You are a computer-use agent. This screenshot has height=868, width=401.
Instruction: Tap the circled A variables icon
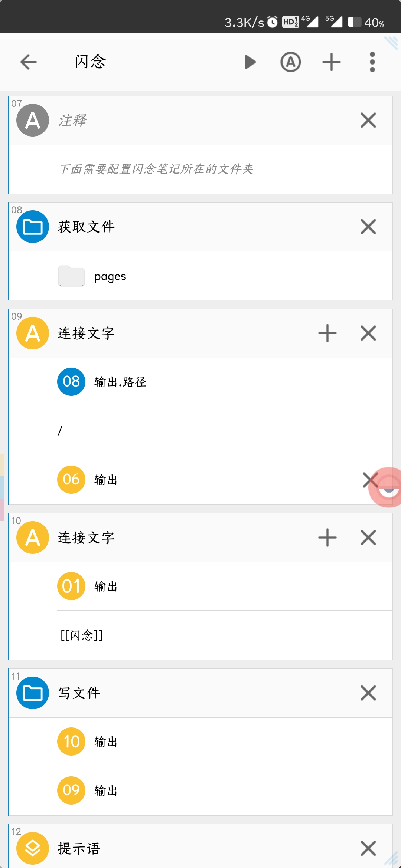click(x=290, y=62)
